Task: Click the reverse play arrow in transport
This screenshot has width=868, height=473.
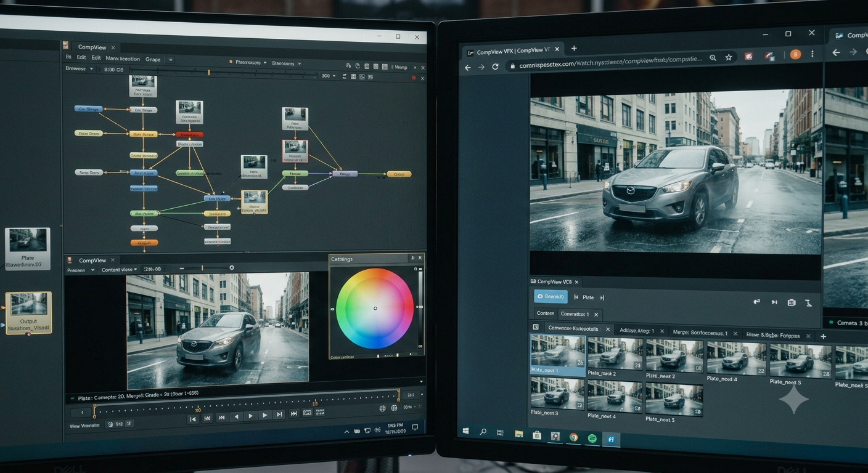Action: (235, 417)
